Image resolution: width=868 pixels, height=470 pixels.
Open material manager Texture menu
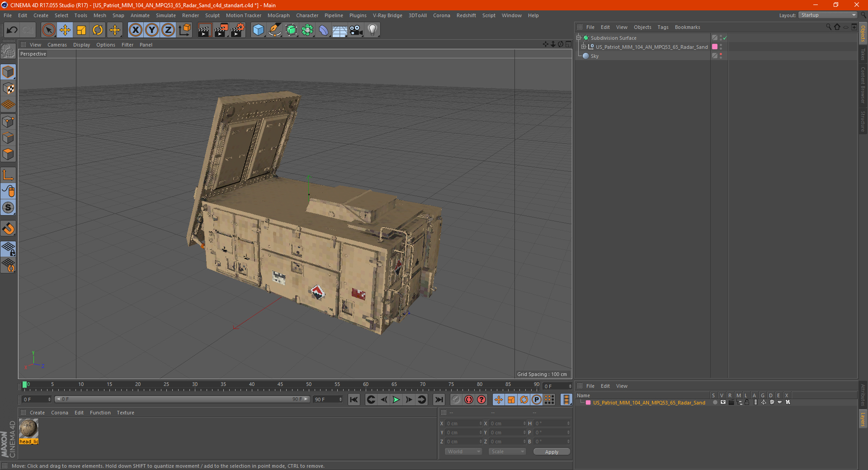click(125, 413)
